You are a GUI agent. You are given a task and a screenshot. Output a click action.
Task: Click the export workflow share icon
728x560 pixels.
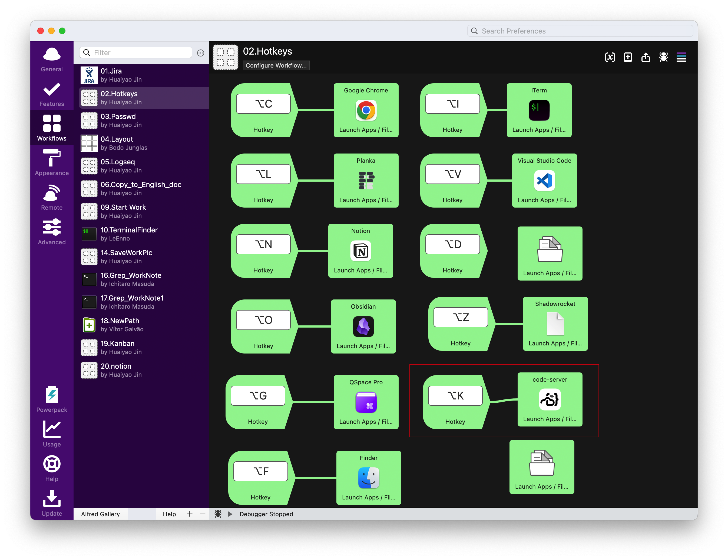646,57
